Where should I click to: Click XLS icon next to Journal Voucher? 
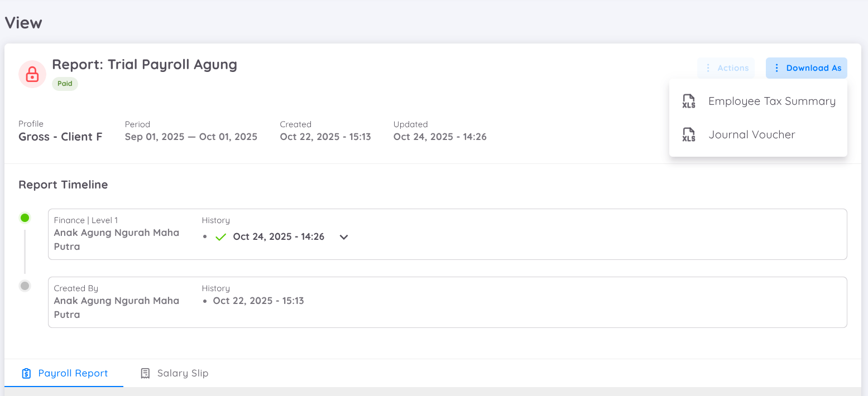coord(689,135)
